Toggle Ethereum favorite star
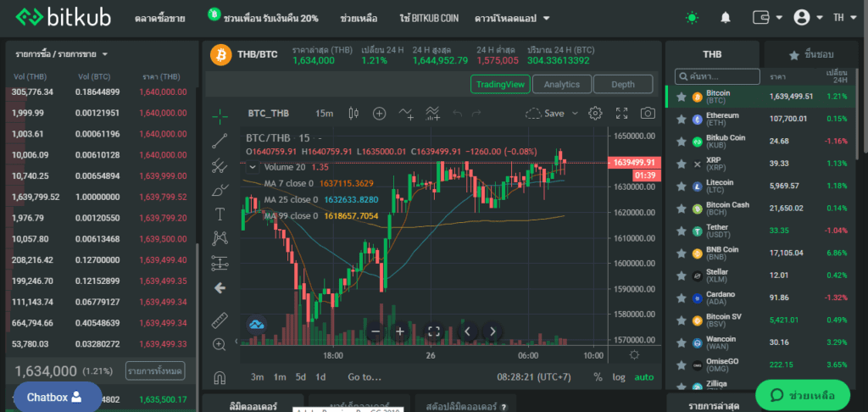Screen dimensions: 868x412 (682, 119)
